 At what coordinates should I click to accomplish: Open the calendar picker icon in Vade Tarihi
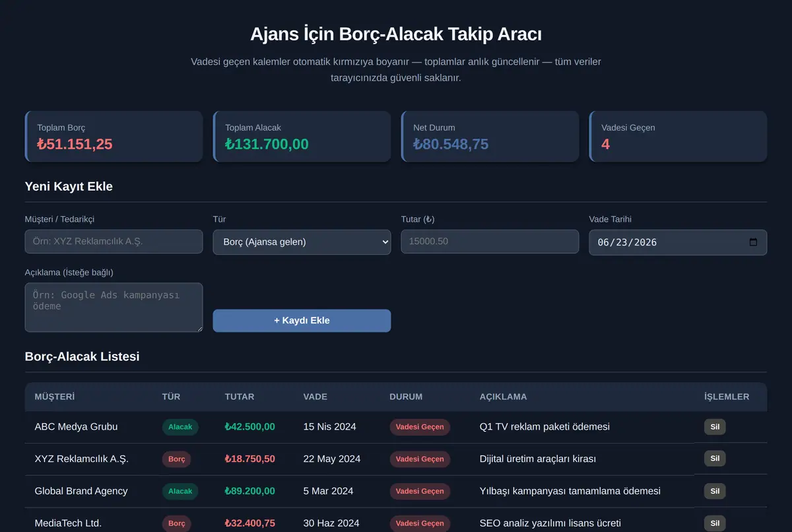pos(753,242)
